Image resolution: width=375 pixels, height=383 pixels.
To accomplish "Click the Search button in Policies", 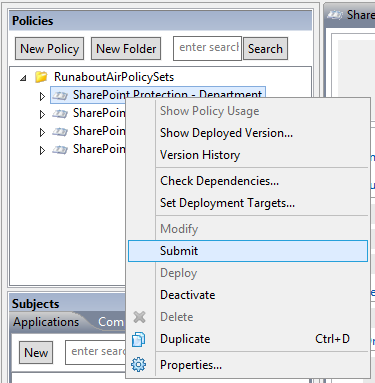I will [265, 49].
